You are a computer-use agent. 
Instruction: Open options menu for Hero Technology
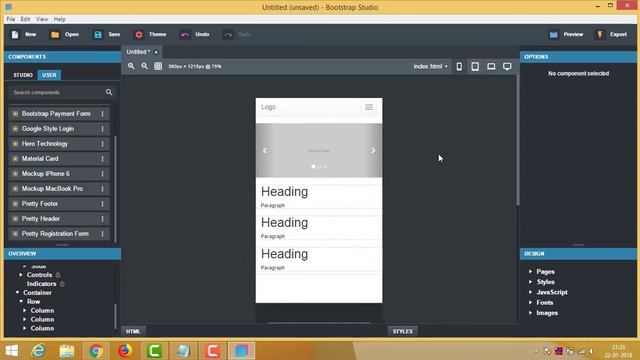click(102, 144)
